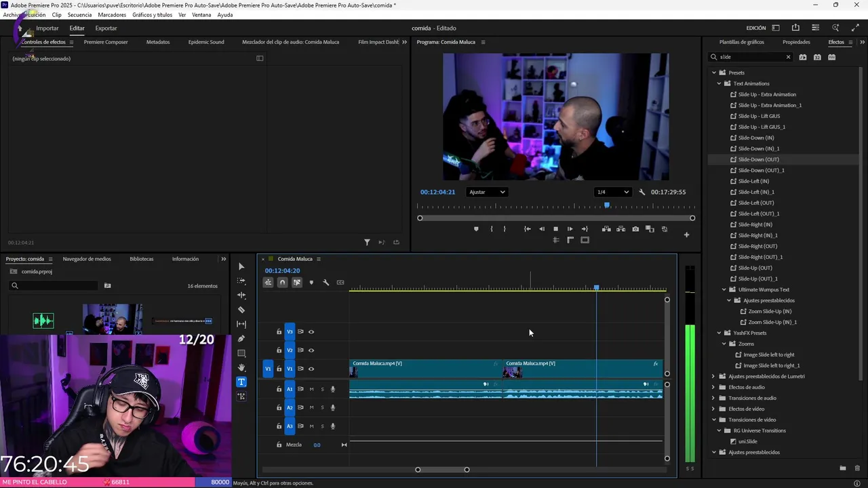The width and height of the screenshot is (868, 488).
Task: Select the Pen tool
Action: [x=241, y=338]
